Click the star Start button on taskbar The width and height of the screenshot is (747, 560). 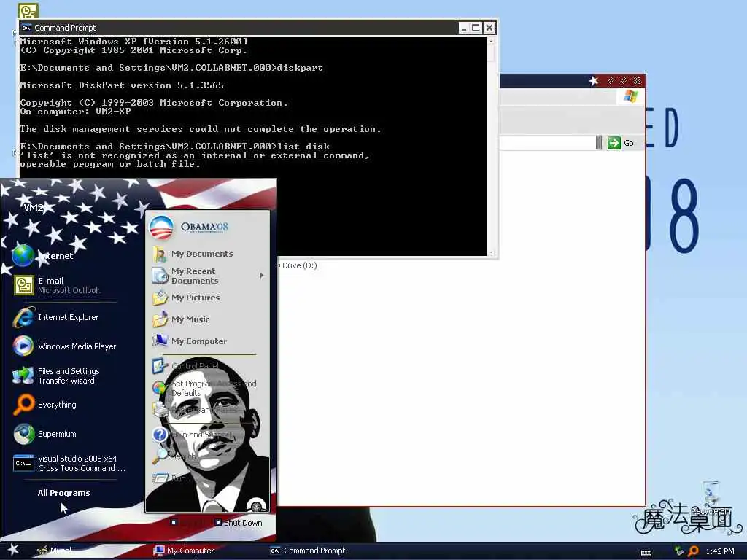point(13,550)
